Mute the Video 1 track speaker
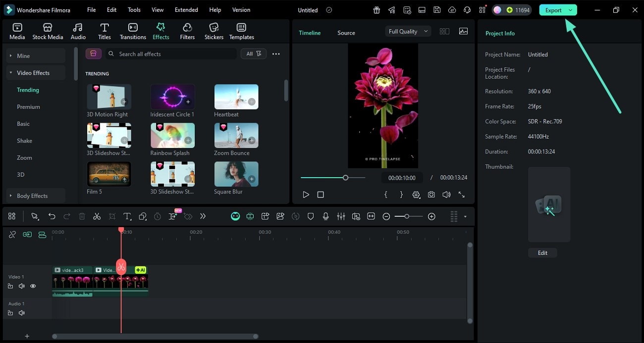This screenshot has width=644, height=343. 22,286
